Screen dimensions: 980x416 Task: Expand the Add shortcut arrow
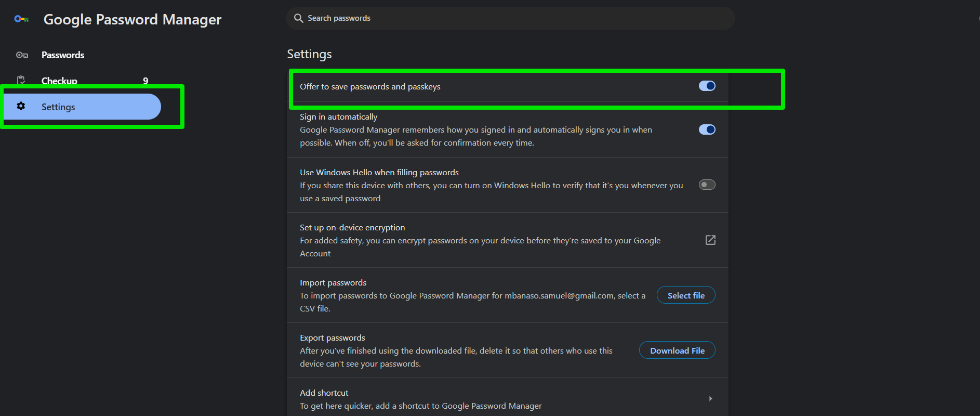[x=710, y=398]
